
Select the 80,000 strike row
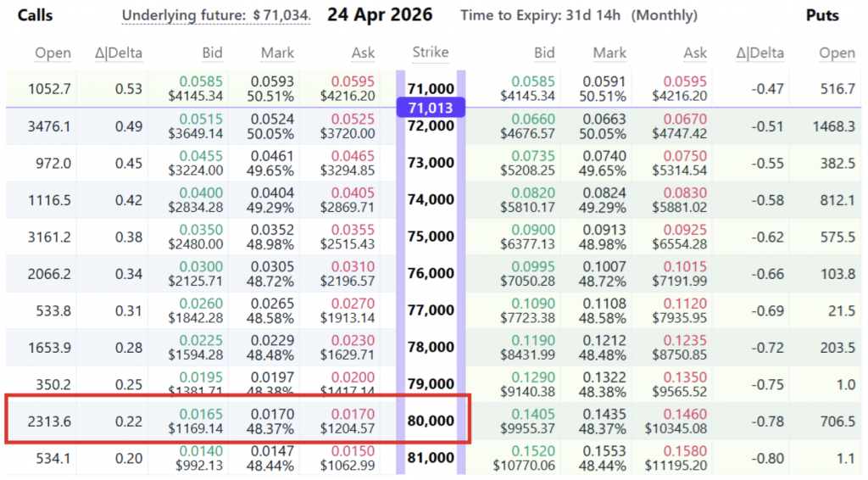point(431,421)
